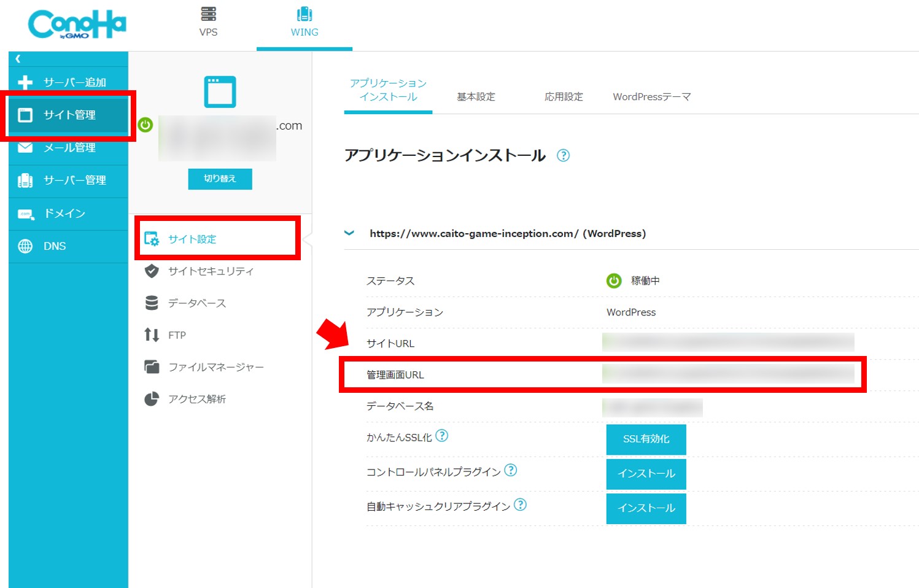This screenshot has height=588, width=919.
Task: Open help icon beside コントロールパネルプラグイン
Action: (510, 470)
